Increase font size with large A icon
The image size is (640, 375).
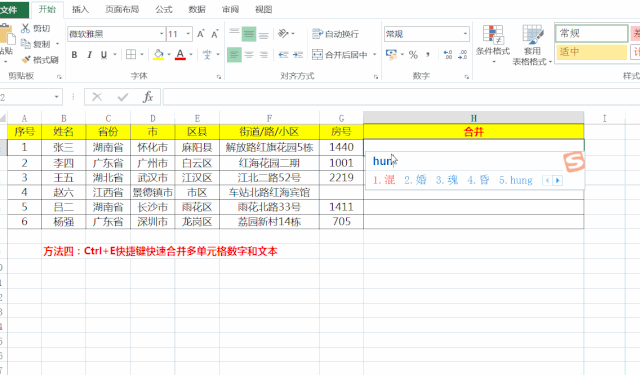200,34
